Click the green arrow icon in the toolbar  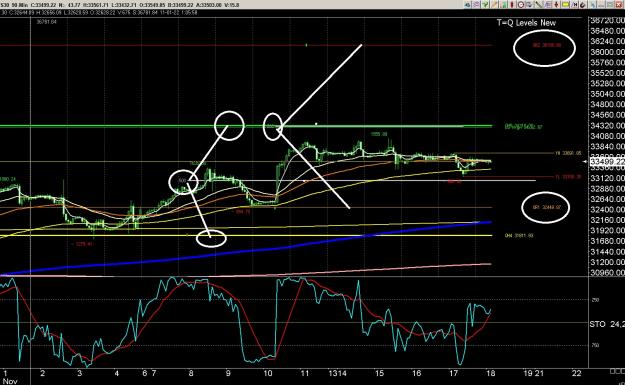click(485, 4)
